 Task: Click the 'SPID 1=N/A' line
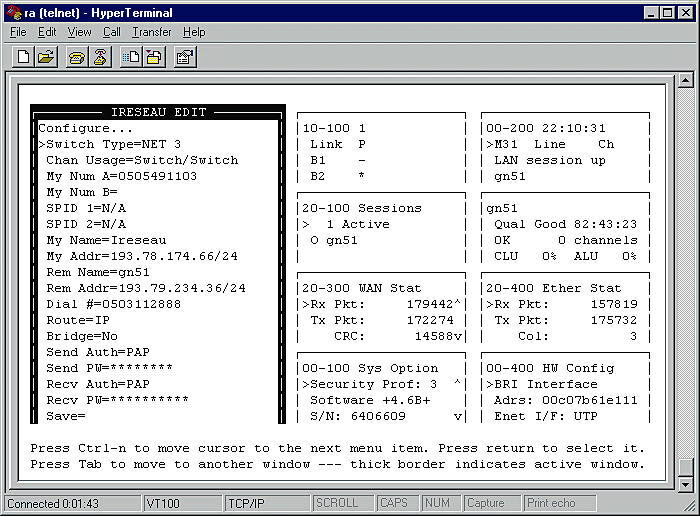pos(86,208)
